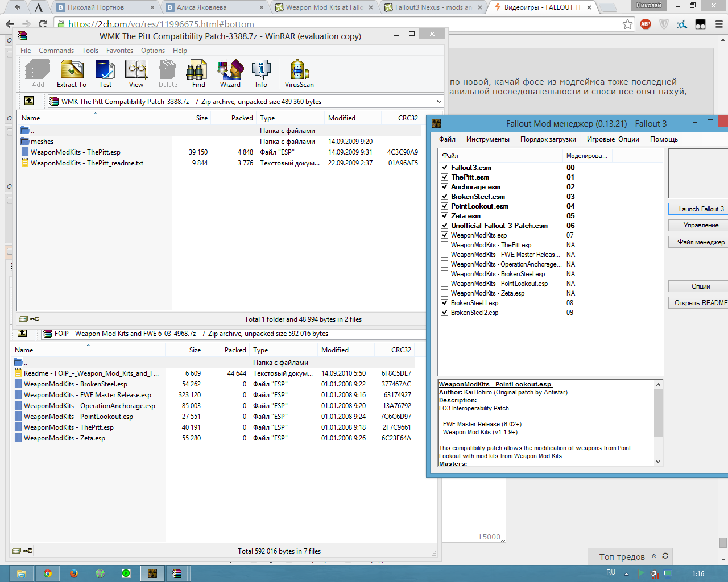Uncheck the Fallout3.esm plugin
The image size is (728, 582).
coord(445,168)
